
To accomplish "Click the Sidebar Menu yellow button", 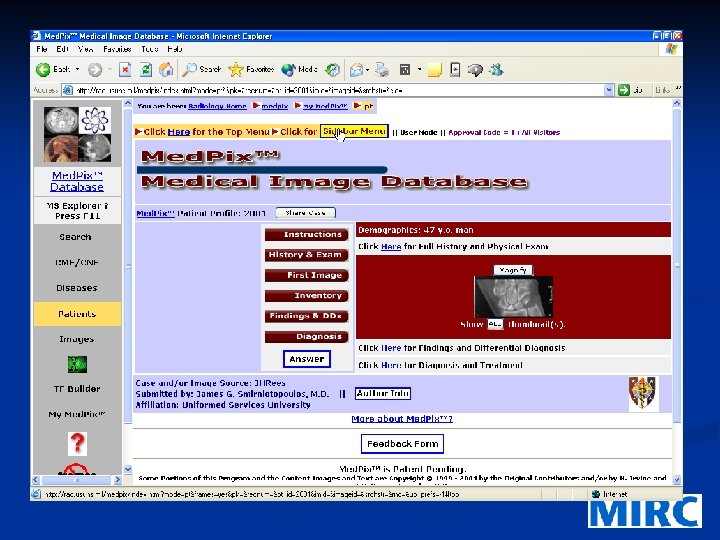I will (354, 131).
